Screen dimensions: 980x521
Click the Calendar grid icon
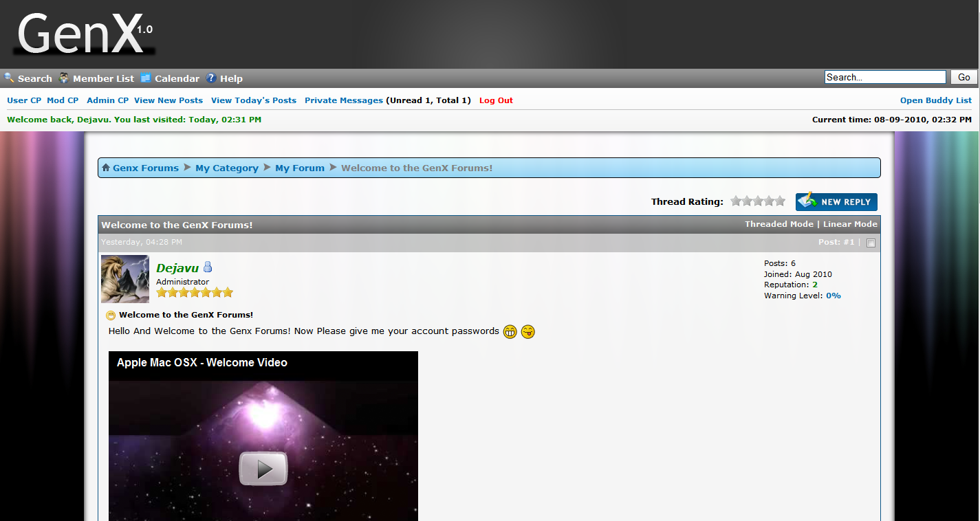coord(146,78)
